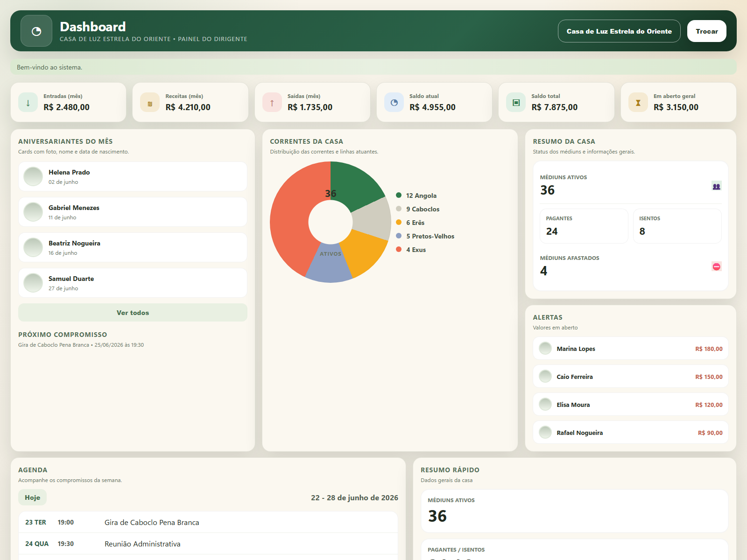The image size is (747, 560).
Task: Open the Reunião Administrativa agenda row
Action: 208,544
